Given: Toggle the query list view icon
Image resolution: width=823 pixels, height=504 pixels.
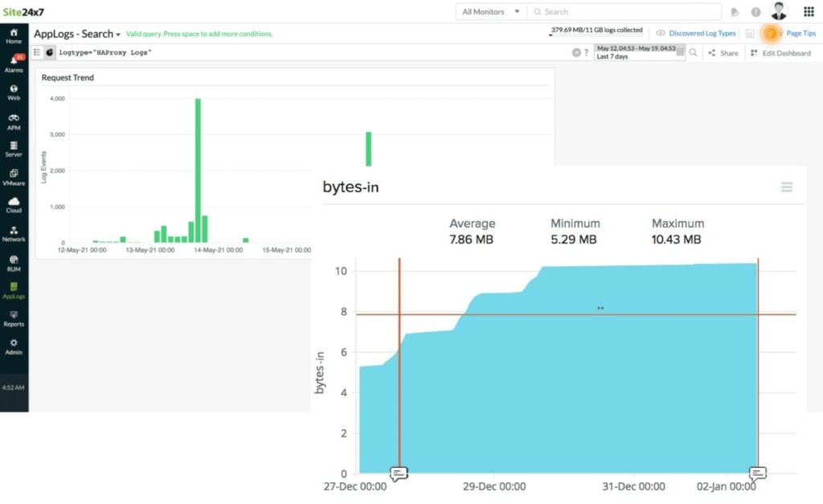Looking at the screenshot, I should pyautogui.click(x=37, y=52).
